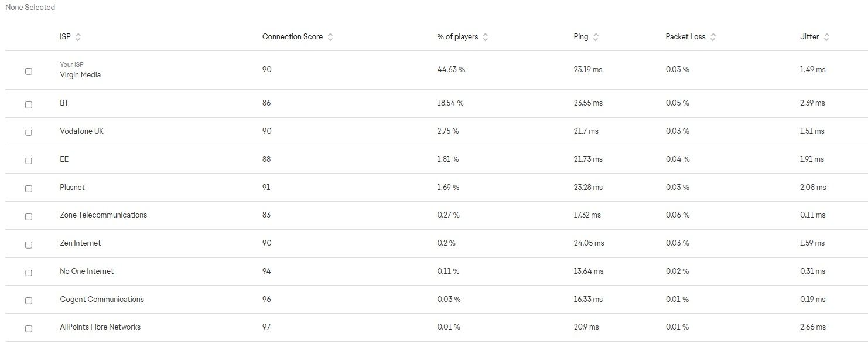Check the Zen Internet checkbox
The height and width of the screenshot is (343, 868).
[29, 245]
